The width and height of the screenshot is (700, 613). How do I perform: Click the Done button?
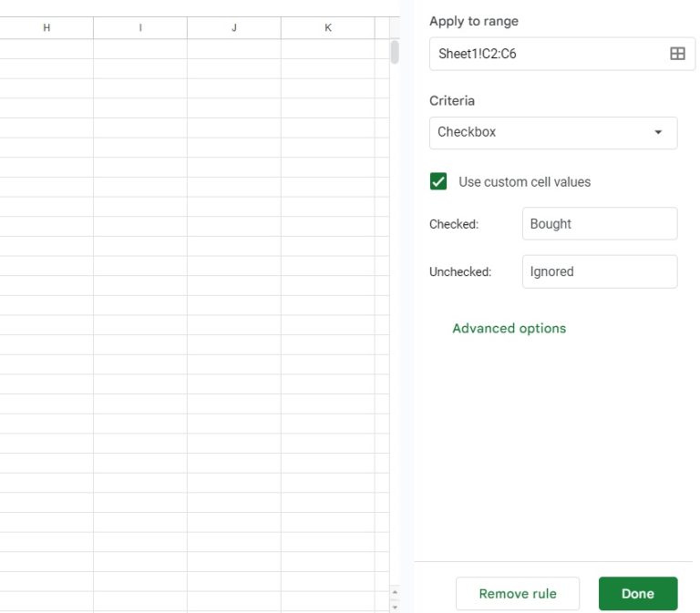click(x=638, y=593)
